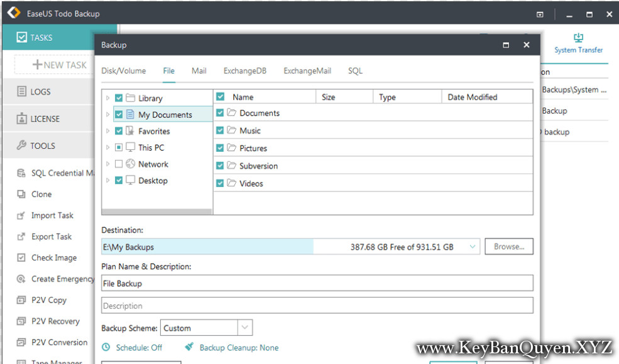Uncheck the Music folder
The height and width of the screenshot is (364, 619).
click(221, 131)
